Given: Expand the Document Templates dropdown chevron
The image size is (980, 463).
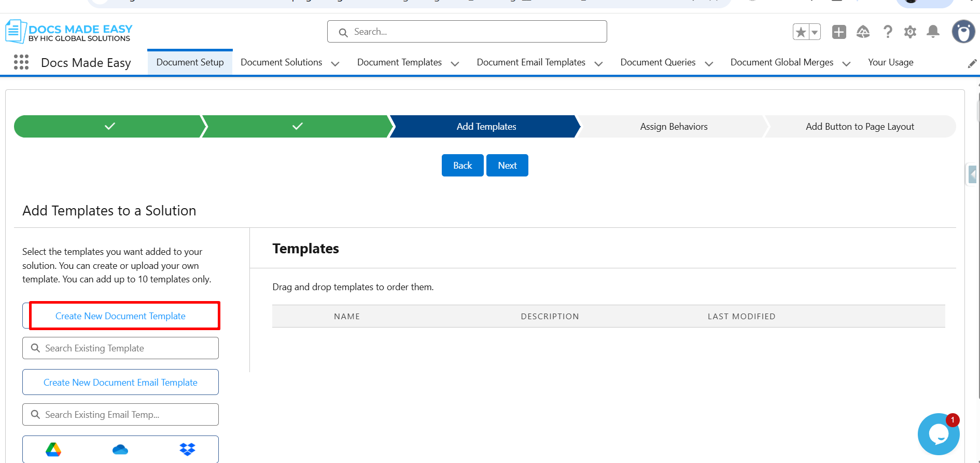Looking at the screenshot, I should click(x=455, y=64).
